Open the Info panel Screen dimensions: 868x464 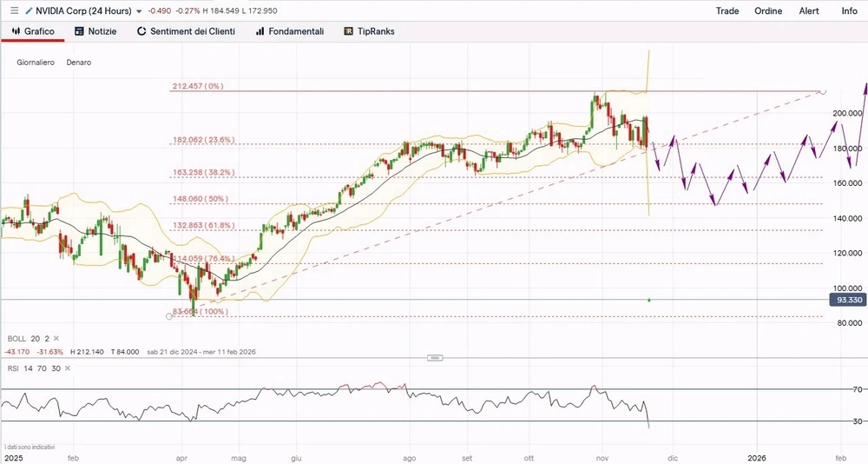(849, 11)
